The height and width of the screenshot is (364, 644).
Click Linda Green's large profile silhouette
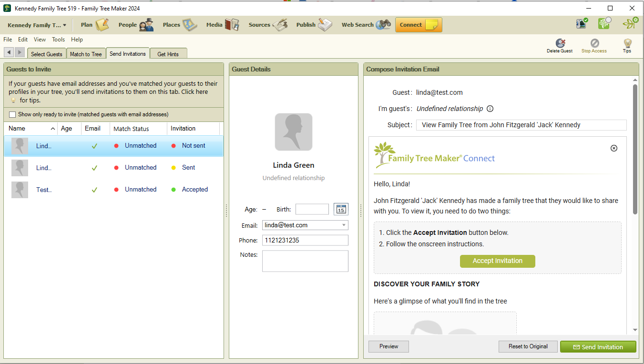[x=294, y=132]
